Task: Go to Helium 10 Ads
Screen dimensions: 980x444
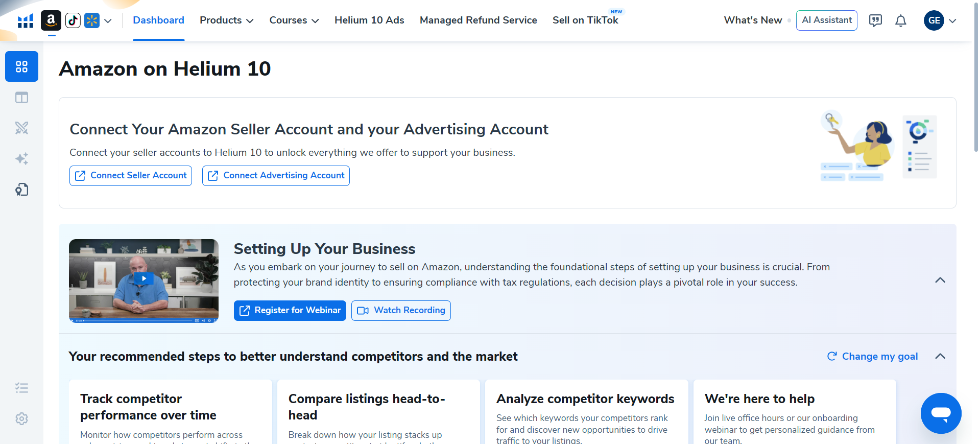Action: pos(369,20)
